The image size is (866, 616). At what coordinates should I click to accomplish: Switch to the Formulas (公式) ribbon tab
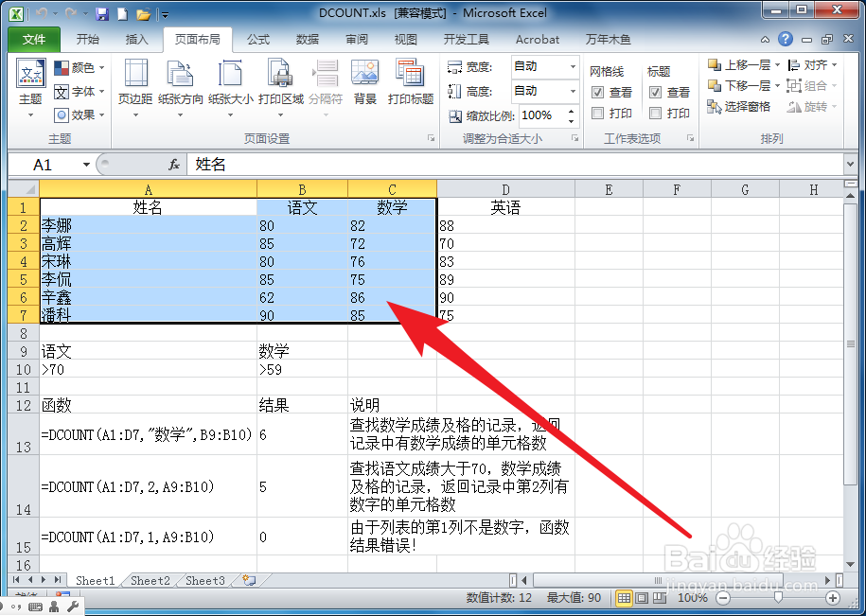coord(257,40)
